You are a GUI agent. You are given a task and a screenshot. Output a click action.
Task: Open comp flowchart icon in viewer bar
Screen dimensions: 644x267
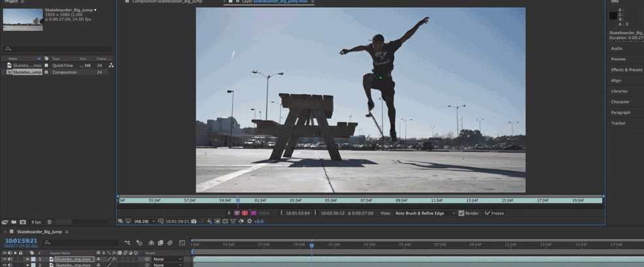(241, 221)
